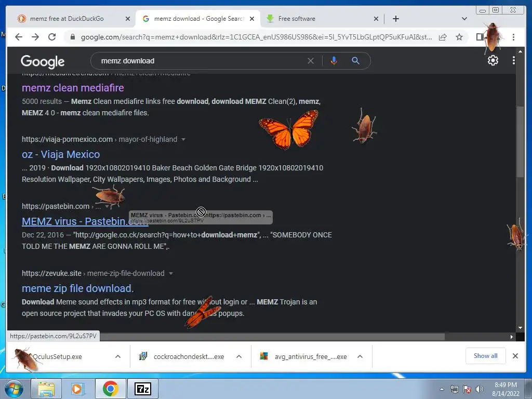The height and width of the screenshot is (399, 532).
Task: Launch Windows Media Player from taskbar
Action: [x=78, y=389]
